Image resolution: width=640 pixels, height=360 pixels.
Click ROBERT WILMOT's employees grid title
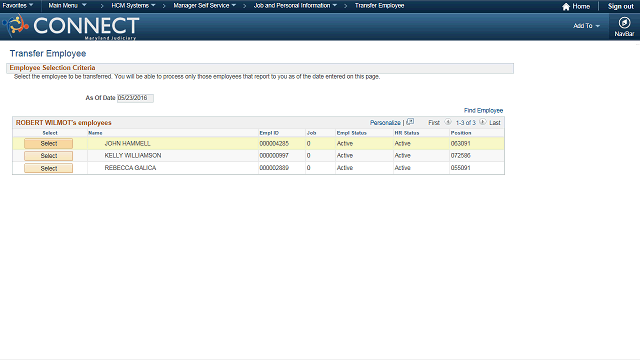(63, 122)
